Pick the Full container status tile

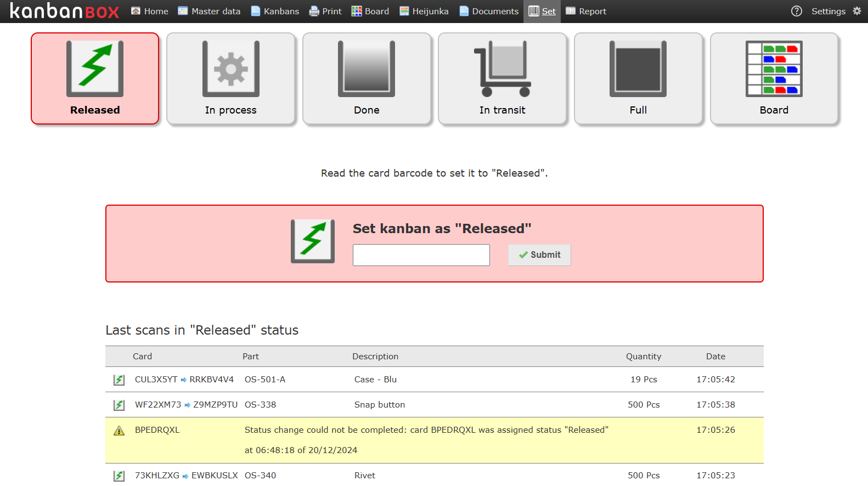pos(638,78)
